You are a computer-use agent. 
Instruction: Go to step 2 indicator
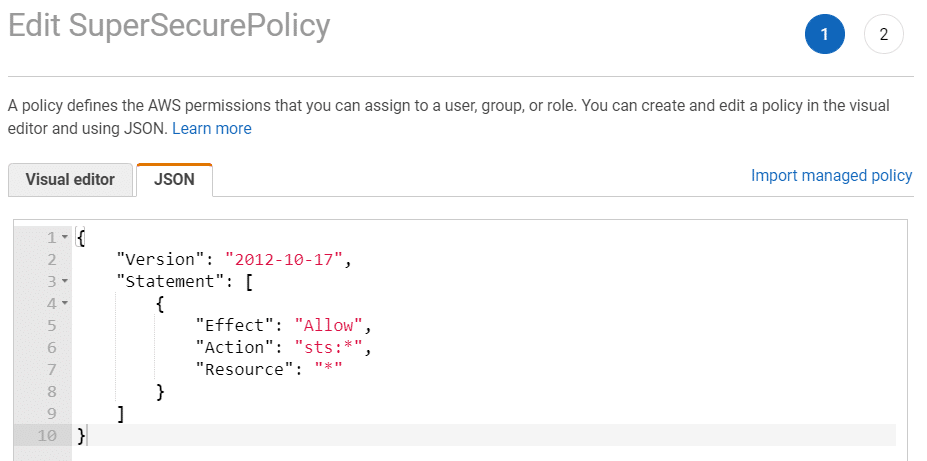click(x=883, y=34)
